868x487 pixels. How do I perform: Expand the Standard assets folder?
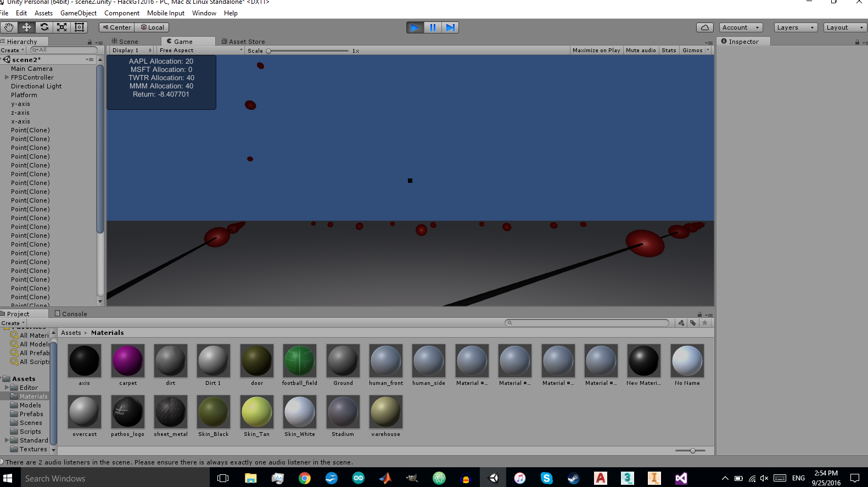[x=7, y=440]
